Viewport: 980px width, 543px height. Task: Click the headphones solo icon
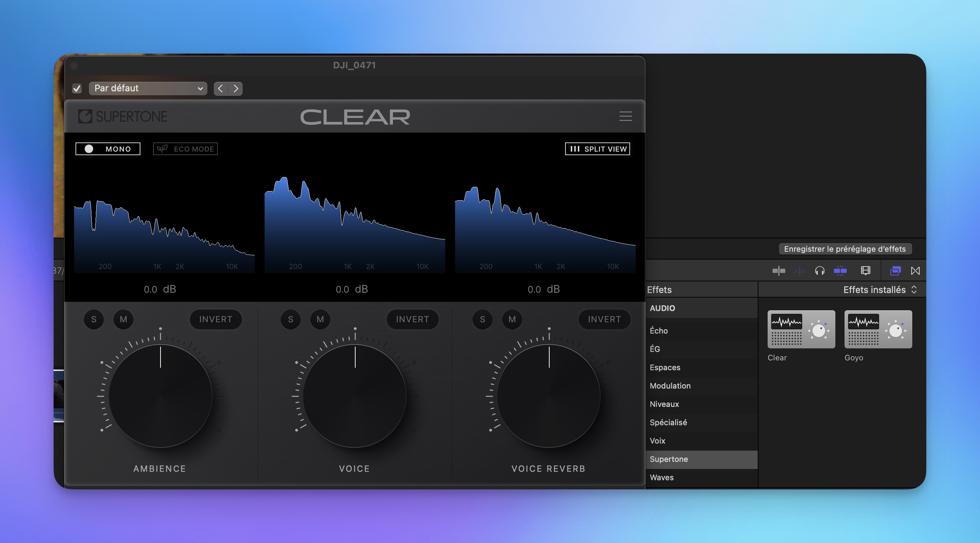(819, 271)
